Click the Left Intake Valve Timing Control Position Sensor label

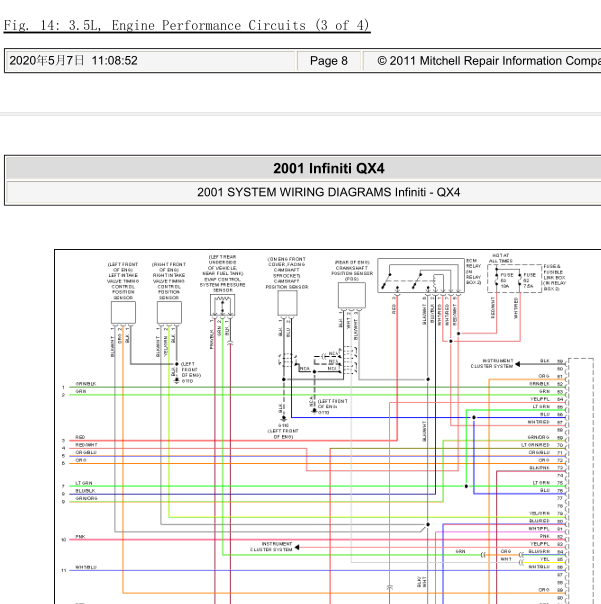(123, 281)
